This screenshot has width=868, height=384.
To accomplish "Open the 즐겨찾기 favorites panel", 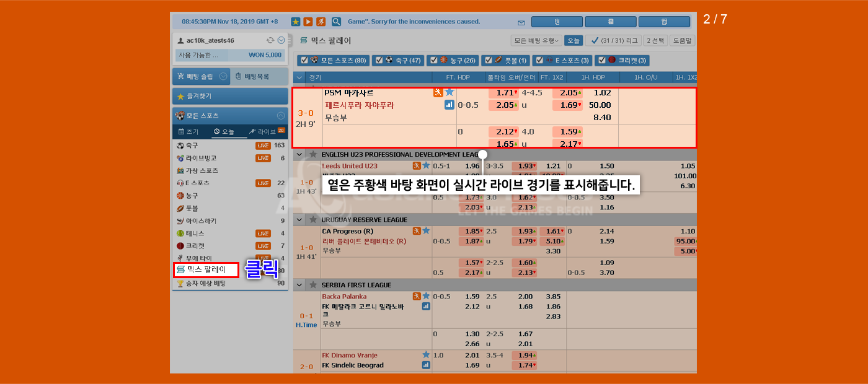I will coord(230,97).
